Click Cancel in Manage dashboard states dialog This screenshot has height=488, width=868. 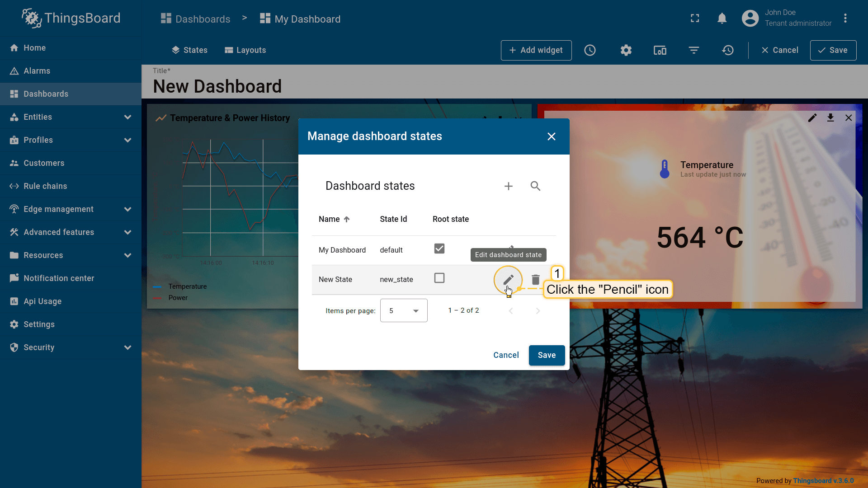click(x=506, y=355)
